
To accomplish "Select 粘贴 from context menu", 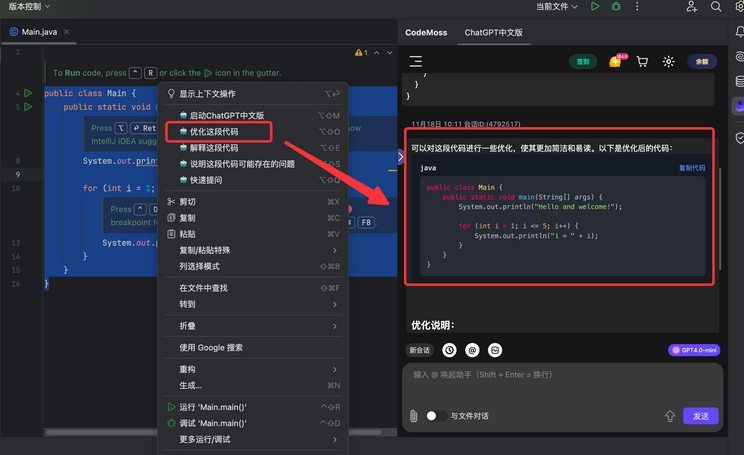I will click(253, 234).
